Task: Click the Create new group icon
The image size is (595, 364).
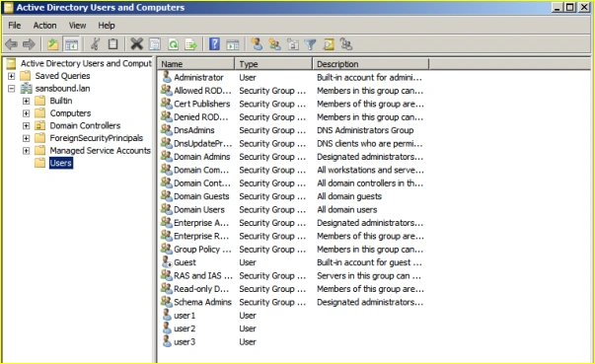Action: point(274,44)
